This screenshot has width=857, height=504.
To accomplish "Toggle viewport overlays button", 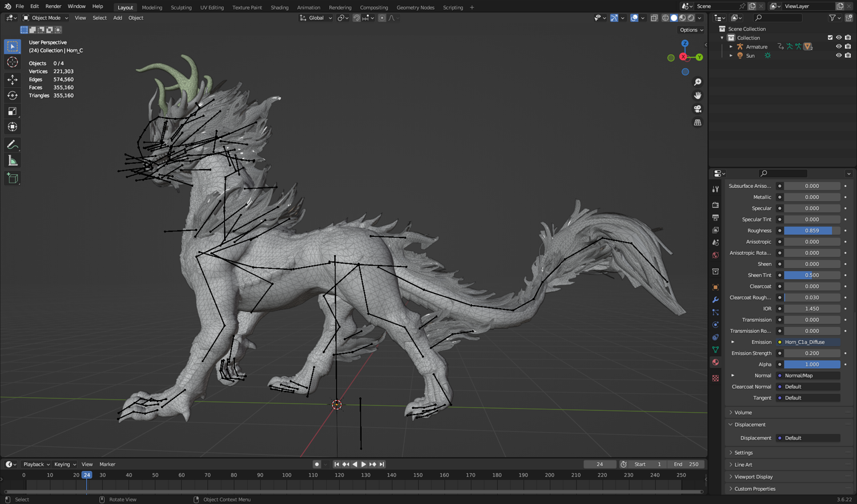I will (634, 18).
